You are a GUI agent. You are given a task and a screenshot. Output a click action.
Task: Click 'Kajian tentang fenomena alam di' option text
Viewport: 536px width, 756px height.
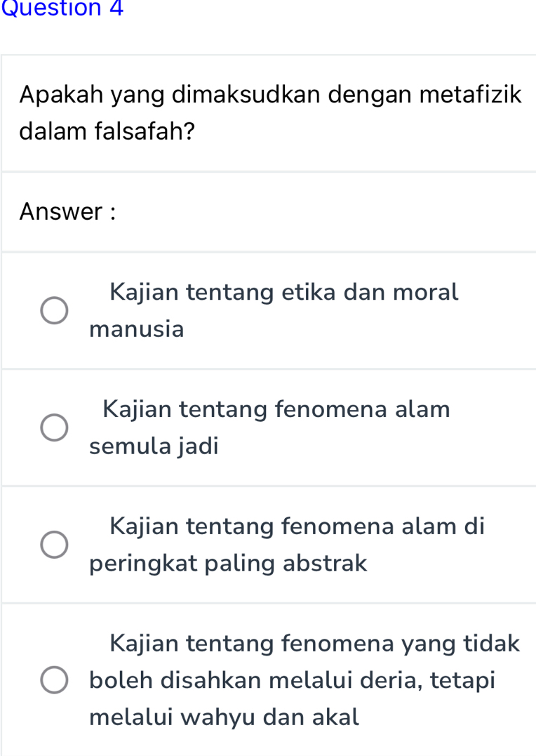(x=297, y=526)
